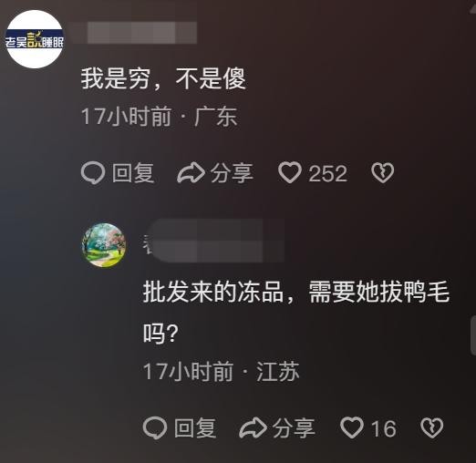Click the reply bubble icon under Jiangsu comment
476x463 pixels.
coord(155,427)
